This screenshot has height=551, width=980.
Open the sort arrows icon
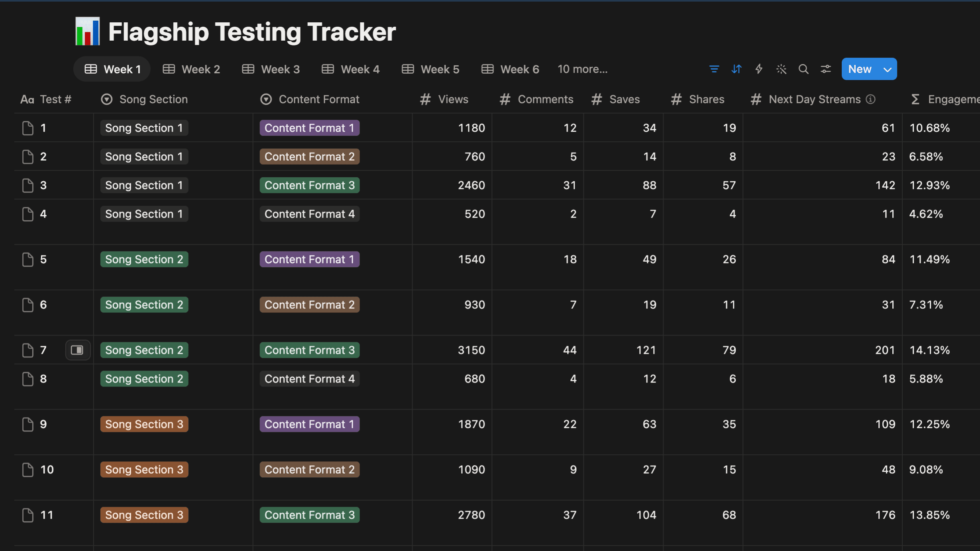click(736, 69)
